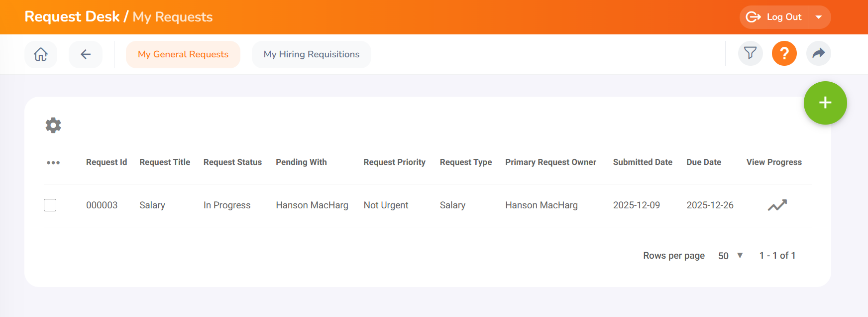The image size is (868, 317).
Task: View progress chart for request 000003
Action: [777, 205]
